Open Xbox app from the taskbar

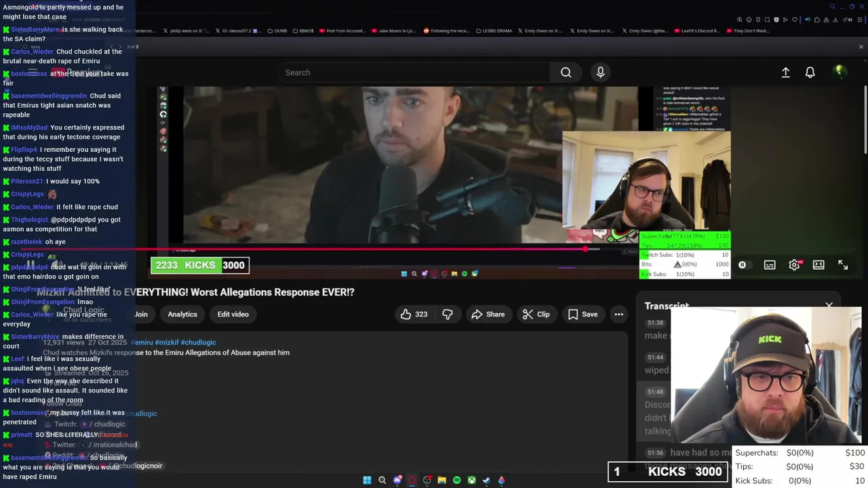(471, 480)
